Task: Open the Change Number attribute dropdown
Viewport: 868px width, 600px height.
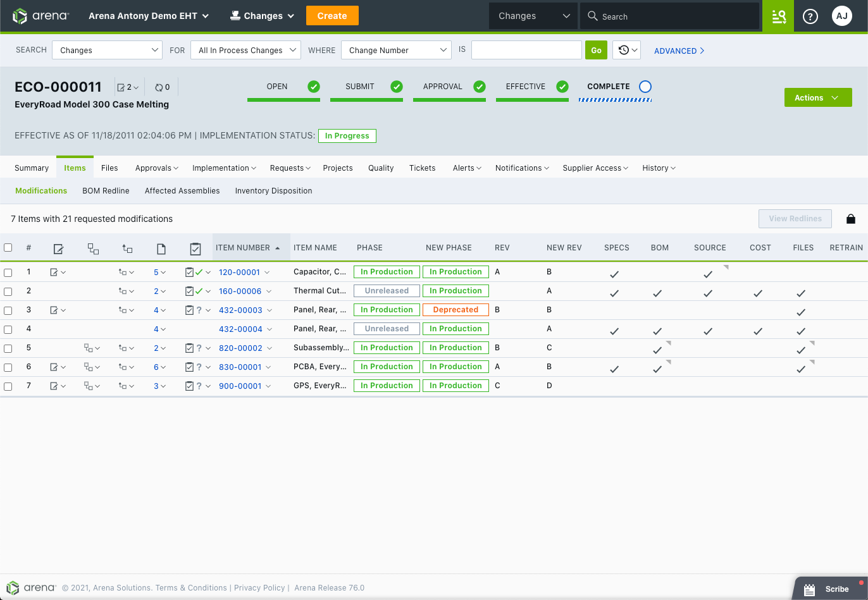Action: tap(396, 50)
